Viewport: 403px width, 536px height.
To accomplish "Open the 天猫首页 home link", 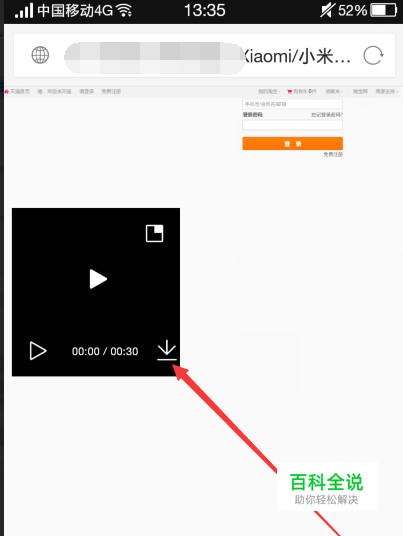I will 17,91.
